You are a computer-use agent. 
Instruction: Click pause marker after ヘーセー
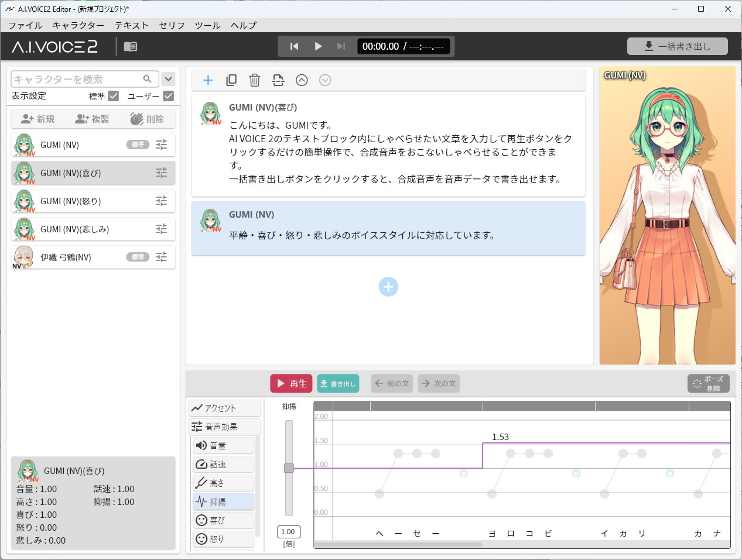(464, 473)
